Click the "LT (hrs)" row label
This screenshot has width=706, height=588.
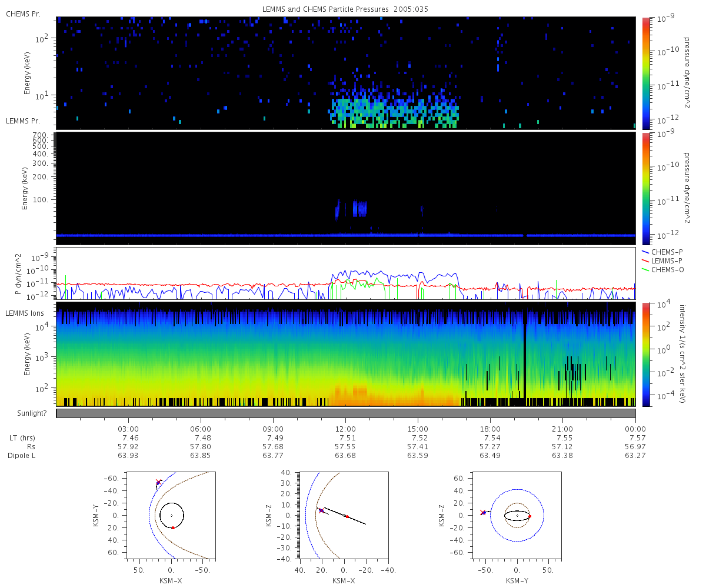click(21, 438)
